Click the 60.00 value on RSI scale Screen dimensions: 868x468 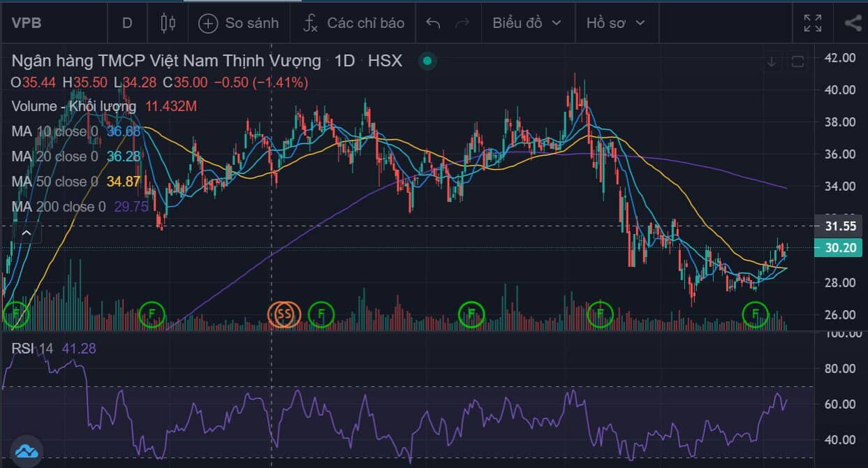839,404
